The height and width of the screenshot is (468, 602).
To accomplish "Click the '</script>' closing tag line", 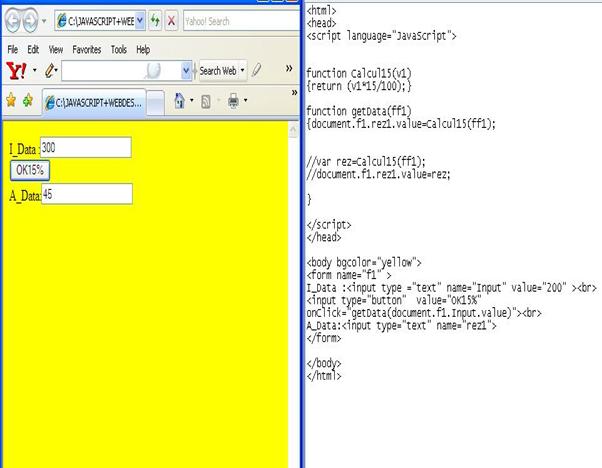I will (329, 225).
